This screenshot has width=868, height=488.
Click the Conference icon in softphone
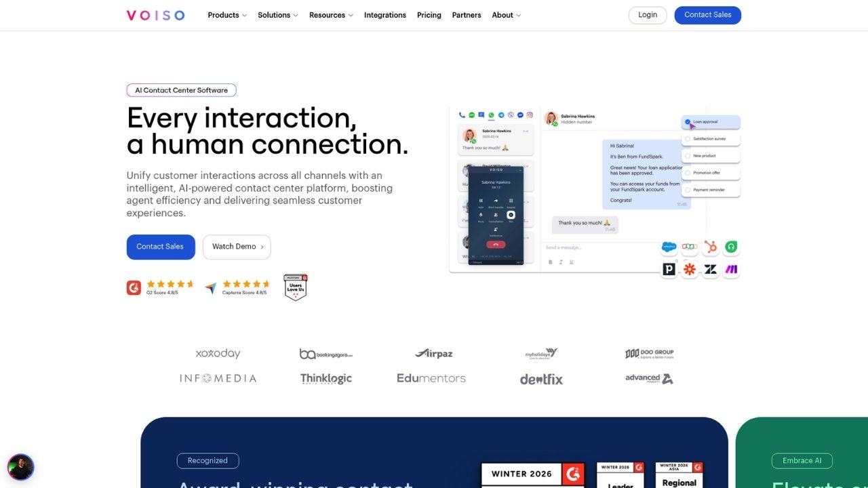(x=496, y=229)
